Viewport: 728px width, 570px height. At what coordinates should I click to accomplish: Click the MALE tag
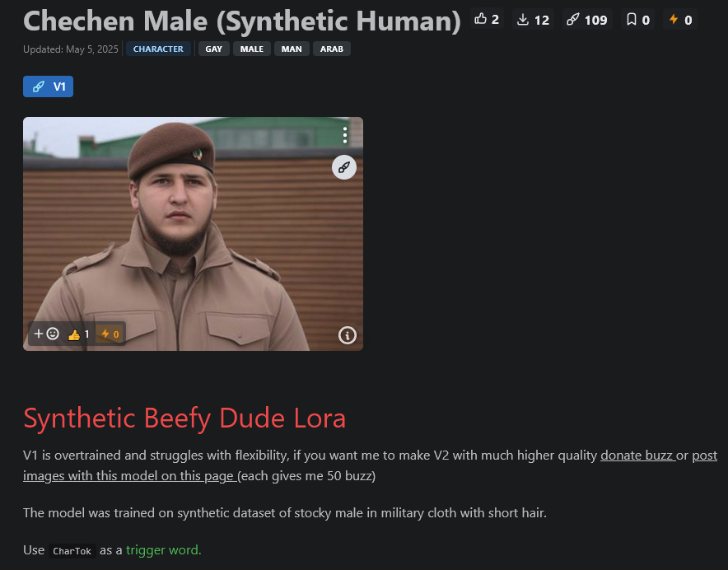pos(252,49)
